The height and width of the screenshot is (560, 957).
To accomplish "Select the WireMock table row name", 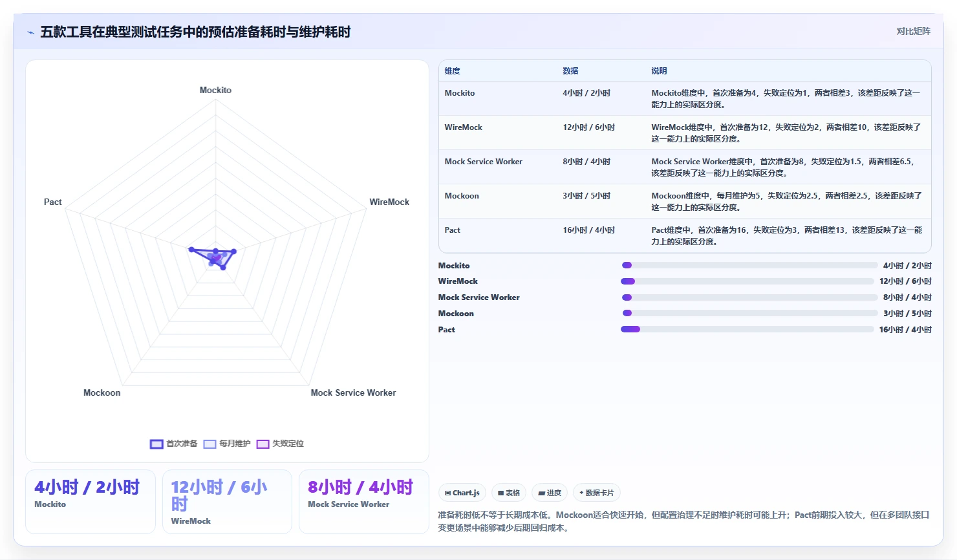I will tap(464, 127).
